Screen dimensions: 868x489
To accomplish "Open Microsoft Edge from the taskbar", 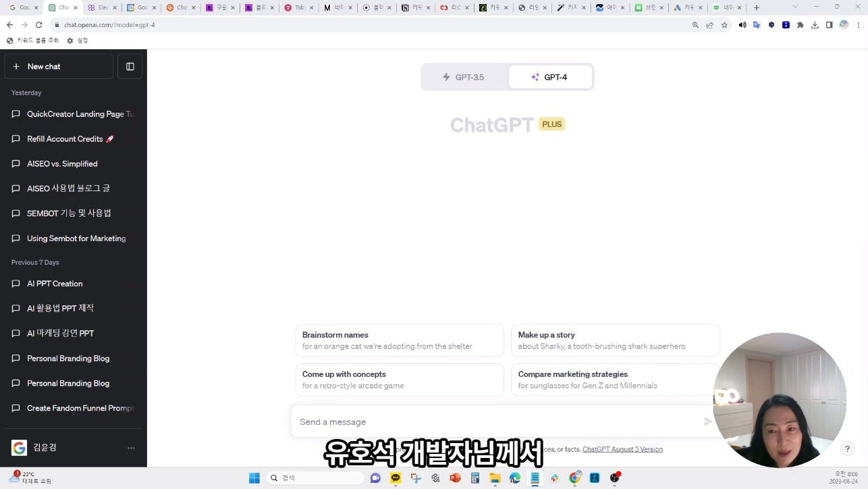I will pyautogui.click(x=515, y=478).
